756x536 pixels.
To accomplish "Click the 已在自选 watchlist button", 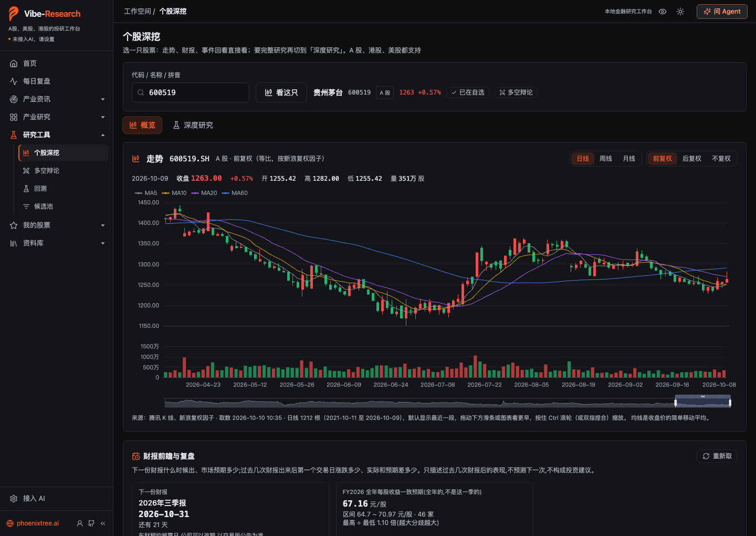I will pyautogui.click(x=468, y=92).
